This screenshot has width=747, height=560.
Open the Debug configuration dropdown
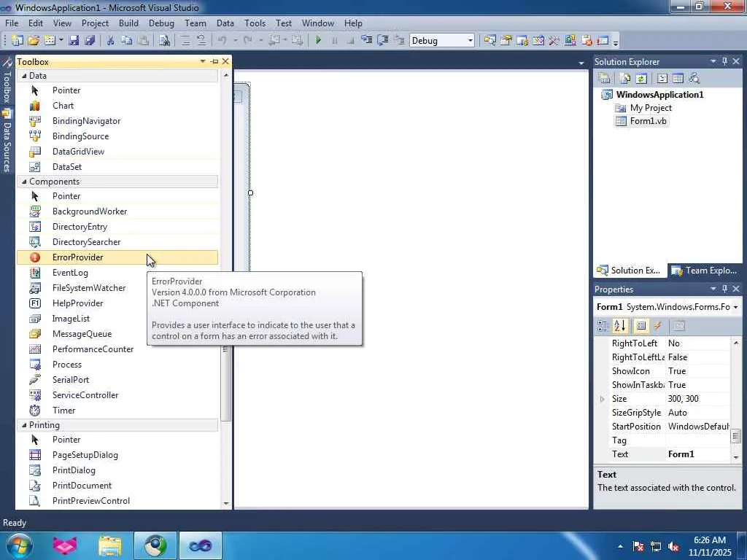click(x=471, y=41)
